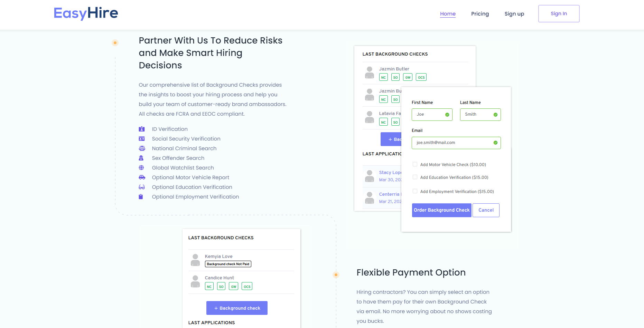This screenshot has height=328, width=644.
Task: Click the Employment Verification clipboard icon
Action: click(x=141, y=197)
